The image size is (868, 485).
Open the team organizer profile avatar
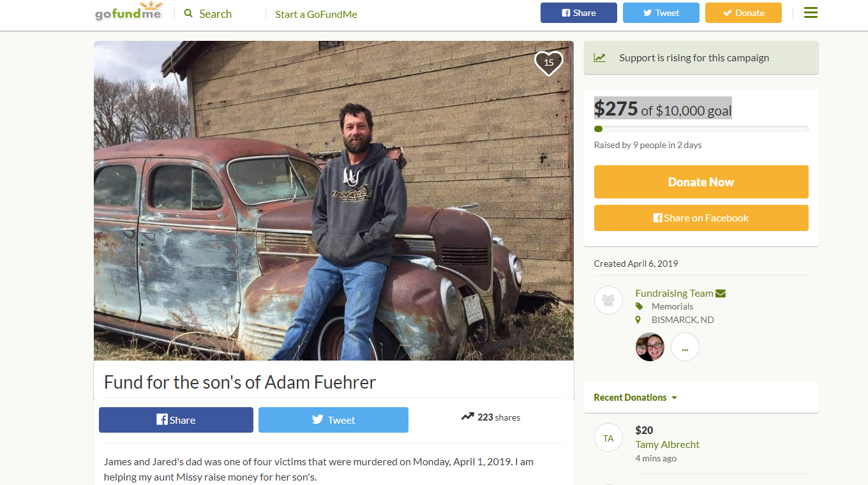[x=650, y=347]
